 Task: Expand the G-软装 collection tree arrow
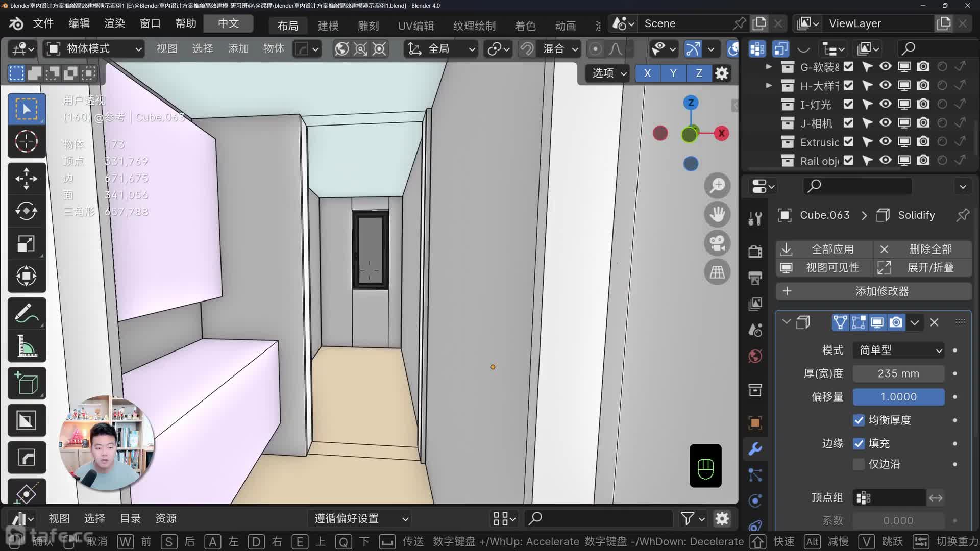(x=769, y=67)
